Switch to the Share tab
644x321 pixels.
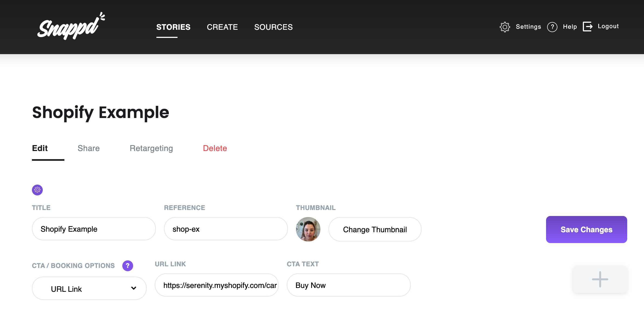click(88, 148)
